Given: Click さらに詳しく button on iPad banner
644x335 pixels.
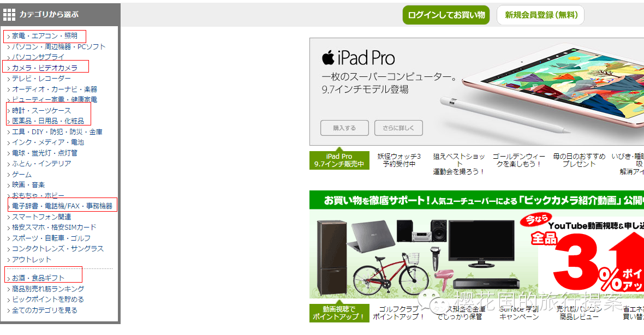Looking at the screenshot, I should [398, 128].
